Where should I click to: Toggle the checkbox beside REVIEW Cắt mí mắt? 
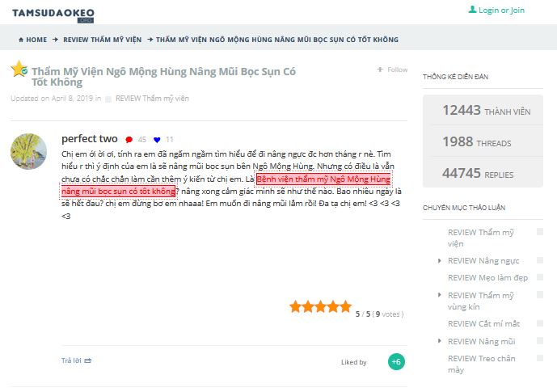540,323
